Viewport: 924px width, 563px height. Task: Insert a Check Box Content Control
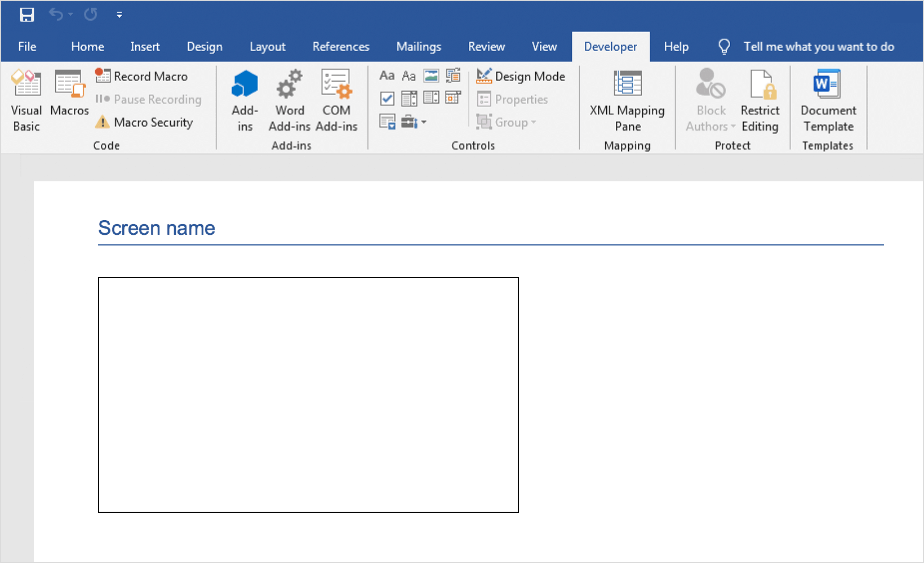(x=387, y=99)
